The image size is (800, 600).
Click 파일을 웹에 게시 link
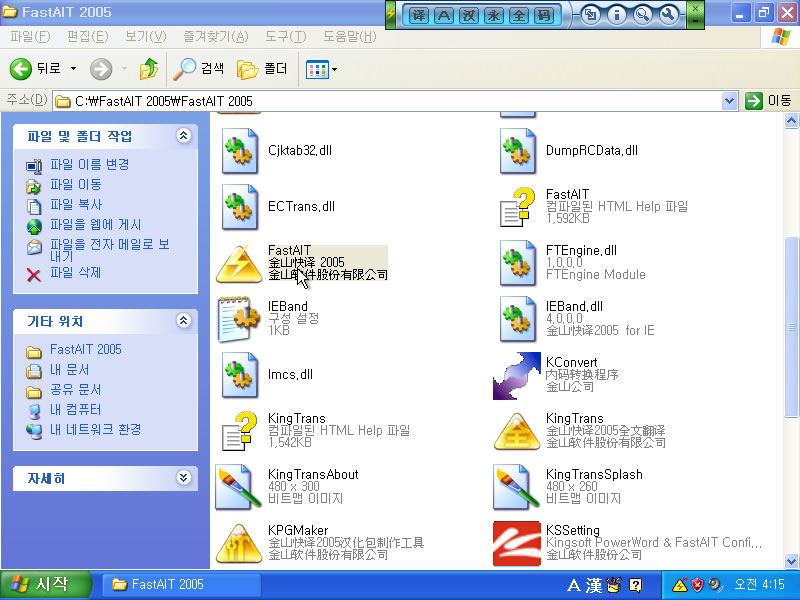95,224
